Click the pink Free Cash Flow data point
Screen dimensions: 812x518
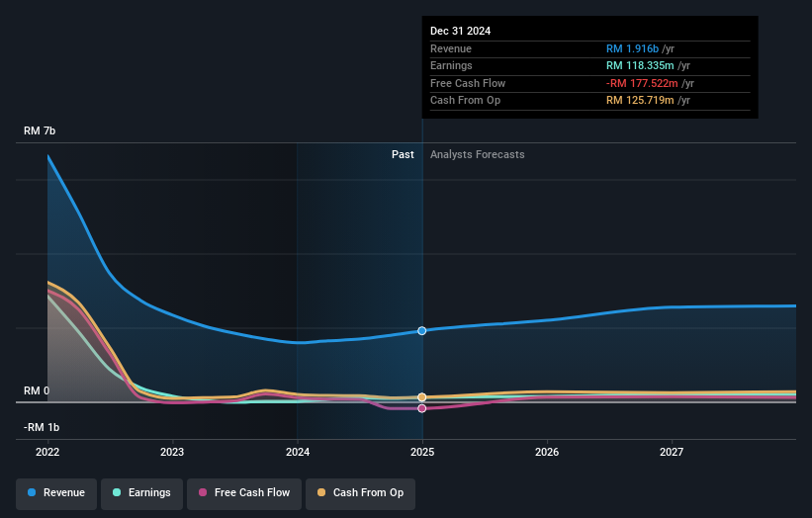[422, 408]
